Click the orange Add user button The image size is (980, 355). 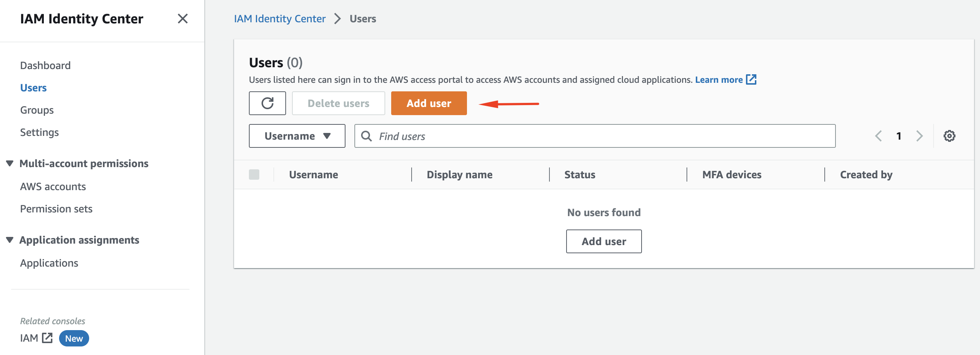[429, 103]
